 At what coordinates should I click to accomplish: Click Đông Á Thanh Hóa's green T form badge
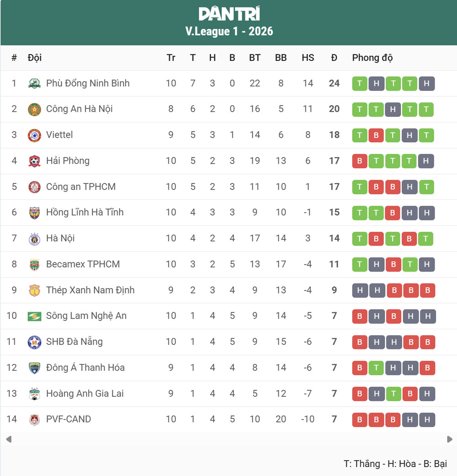(377, 368)
